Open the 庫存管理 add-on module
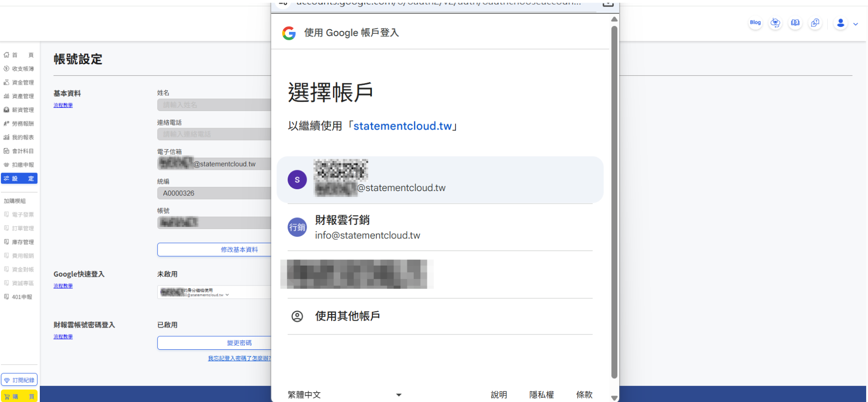Image resolution: width=868 pixels, height=402 pixels. click(x=19, y=242)
